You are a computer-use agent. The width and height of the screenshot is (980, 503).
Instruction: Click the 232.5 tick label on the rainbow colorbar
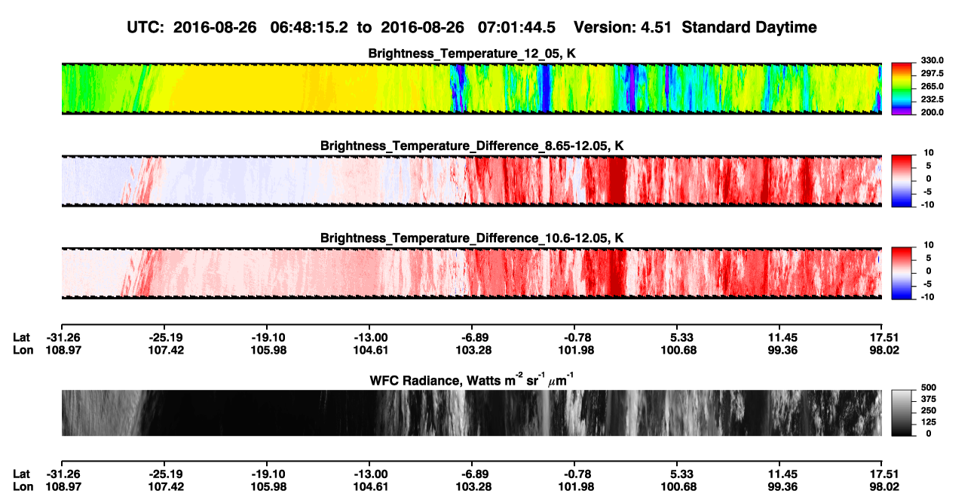click(933, 100)
